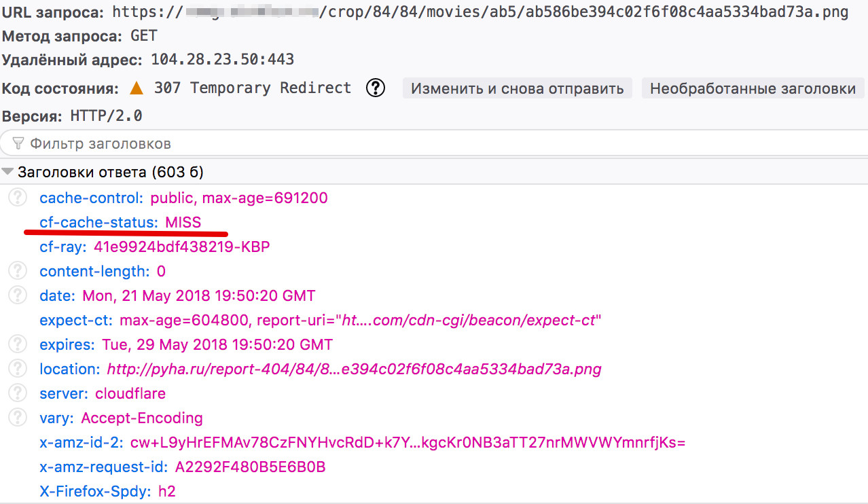Collapse the Заголовки ответа section
This screenshot has width=868, height=504.
7,171
